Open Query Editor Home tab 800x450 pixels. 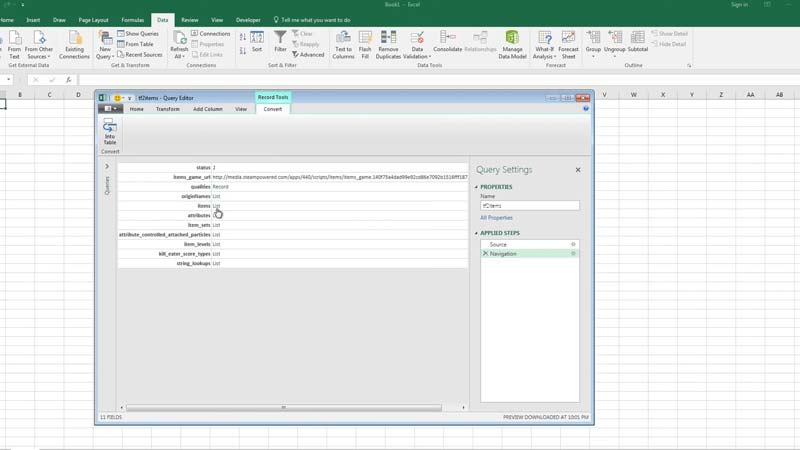(x=136, y=109)
